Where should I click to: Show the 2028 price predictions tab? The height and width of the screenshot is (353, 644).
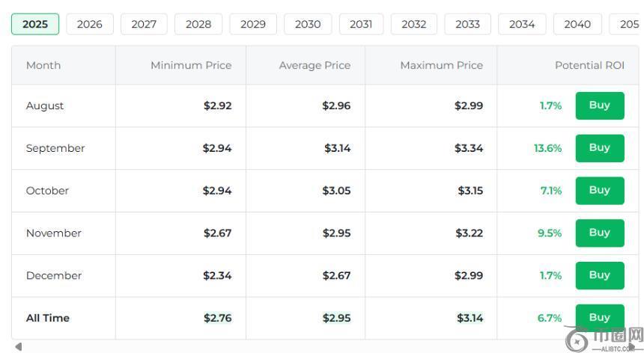198,24
